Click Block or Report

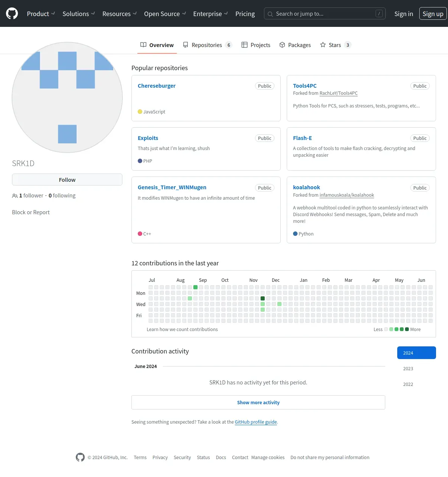pos(31,212)
